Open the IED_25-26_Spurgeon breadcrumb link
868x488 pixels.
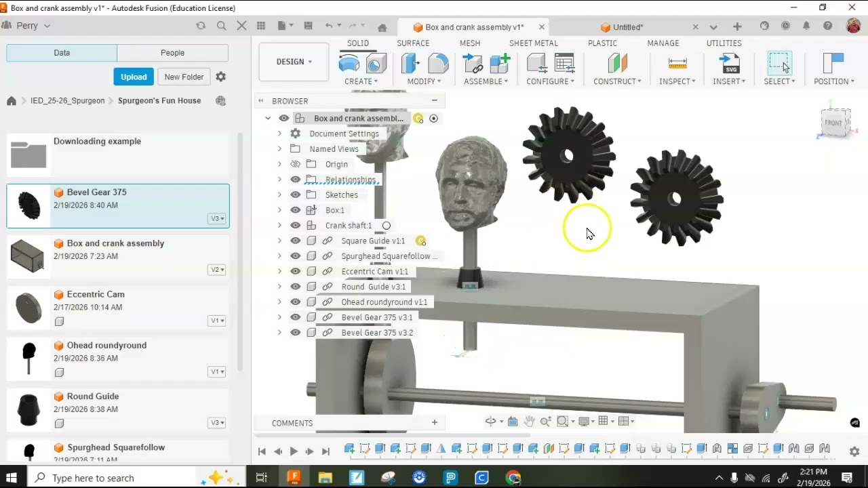(68, 100)
